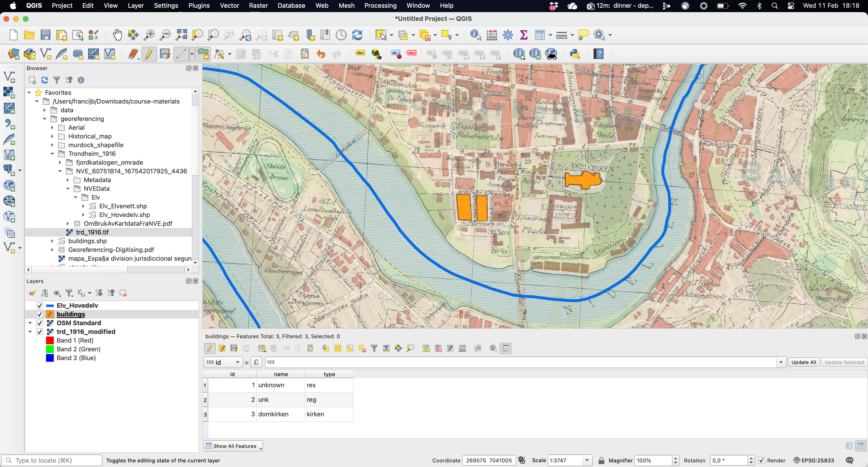Click the Band 1 (Red) swatch
The width and height of the screenshot is (868, 467).
(50, 341)
